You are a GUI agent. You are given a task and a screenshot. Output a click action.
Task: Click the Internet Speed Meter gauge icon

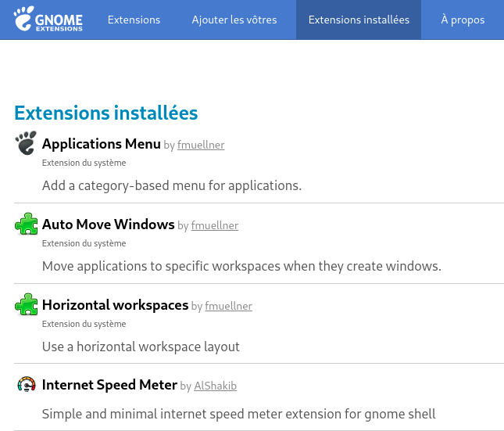(26, 385)
